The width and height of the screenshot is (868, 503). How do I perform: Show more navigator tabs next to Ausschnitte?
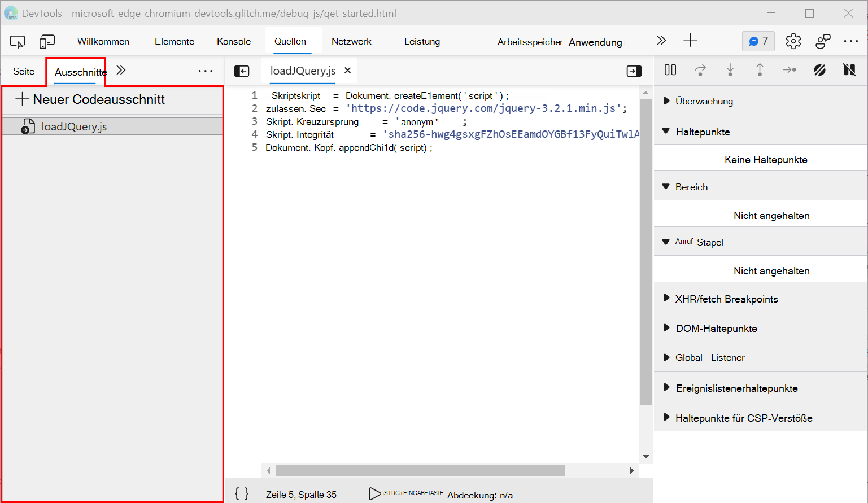click(121, 71)
